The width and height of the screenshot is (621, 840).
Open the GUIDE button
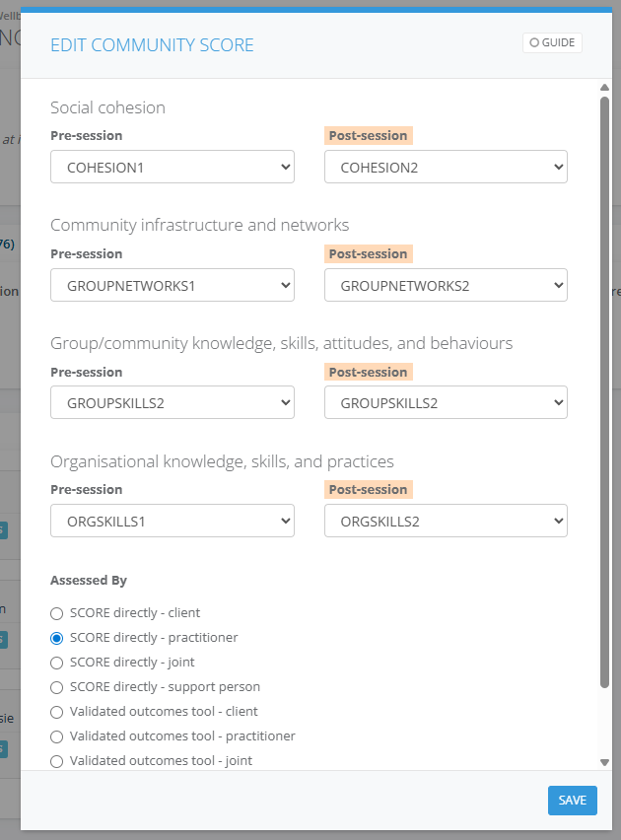tap(552, 42)
